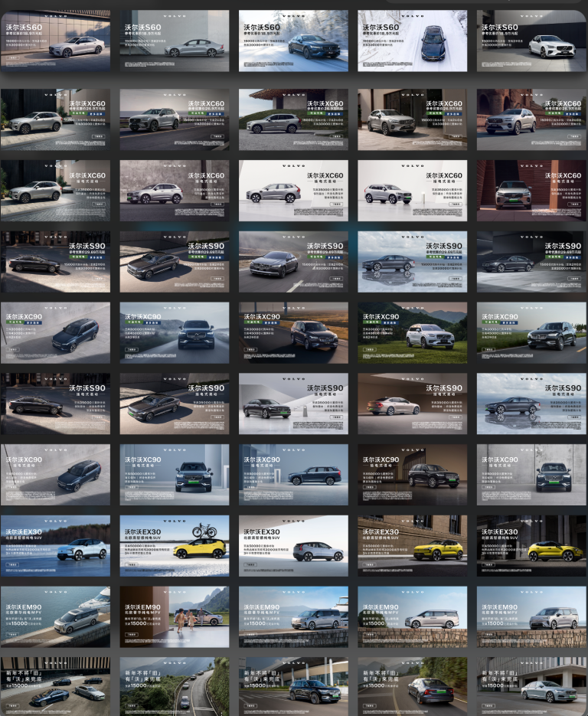Open EX30 poster with white car by lake
The image size is (588, 716).
pos(55,545)
